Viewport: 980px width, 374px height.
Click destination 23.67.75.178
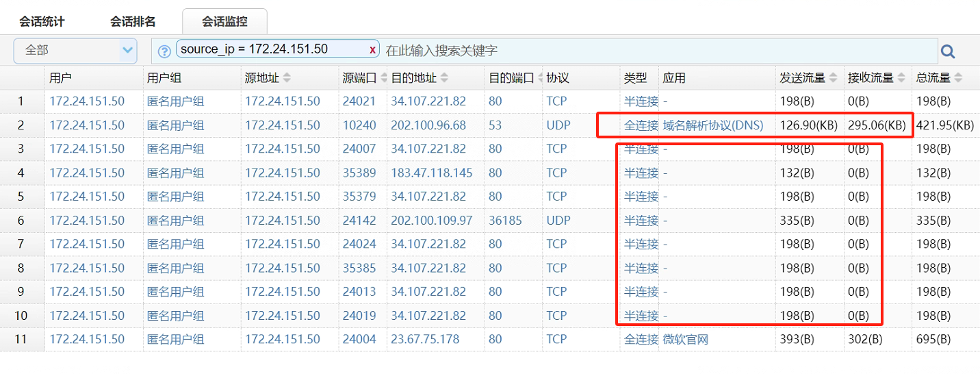coord(425,339)
